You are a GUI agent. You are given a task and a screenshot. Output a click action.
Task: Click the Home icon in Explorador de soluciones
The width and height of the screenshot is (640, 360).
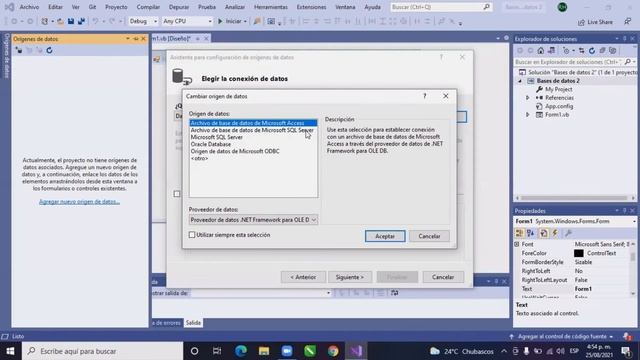[540, 51]
